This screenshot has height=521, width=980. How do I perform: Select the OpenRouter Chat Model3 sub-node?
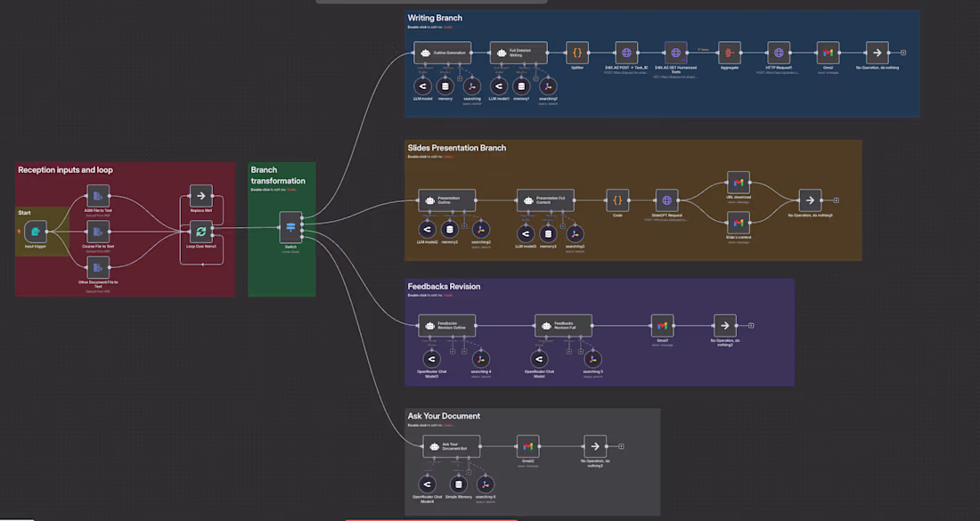431,359
